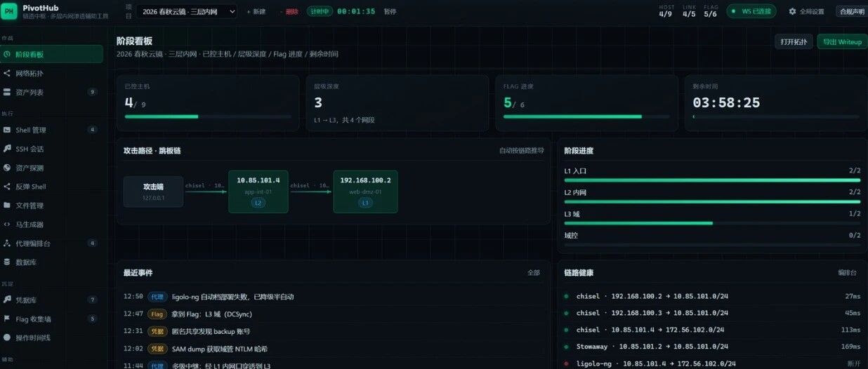The width and height of the screenshot is (868, 369).
Task: Click the red status dot beside ligolo-ng link
Action: point(566,363)
